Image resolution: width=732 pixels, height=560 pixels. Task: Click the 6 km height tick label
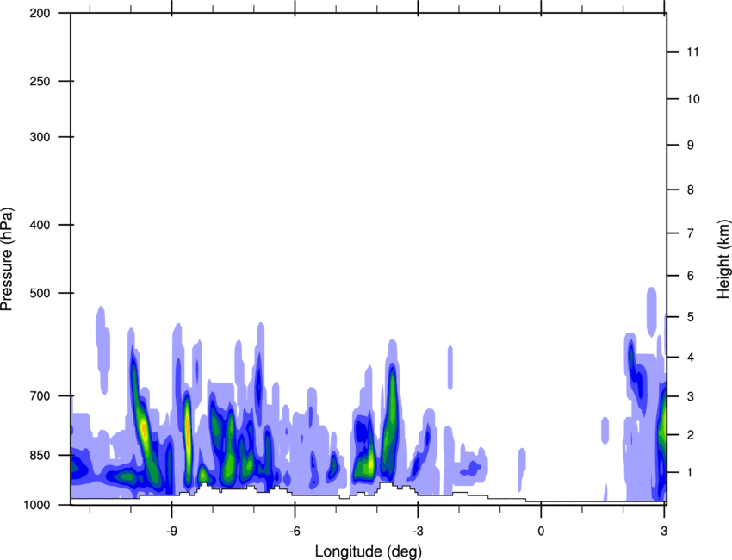[x=691, y=276]
